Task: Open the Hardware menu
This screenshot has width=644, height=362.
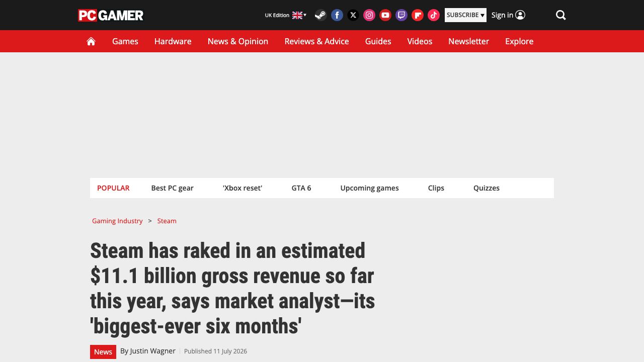Action: pos(173,41)
